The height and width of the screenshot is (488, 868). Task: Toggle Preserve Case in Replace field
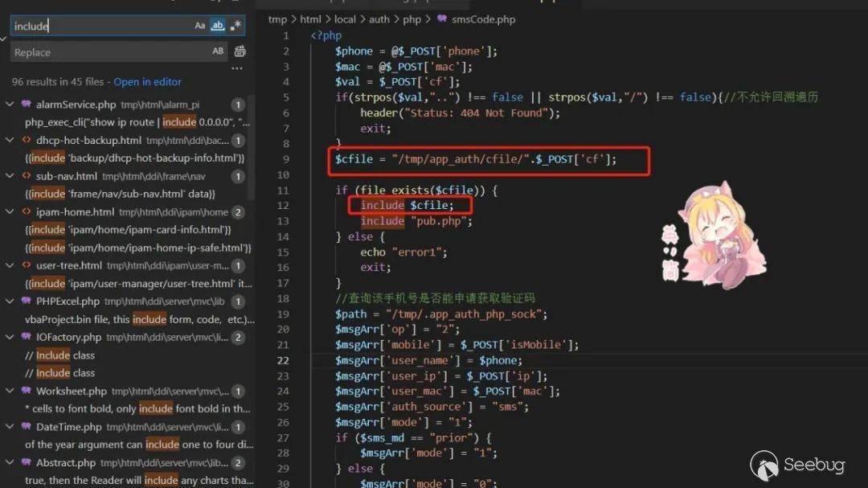pyautogui.click(x=218, y=51)
